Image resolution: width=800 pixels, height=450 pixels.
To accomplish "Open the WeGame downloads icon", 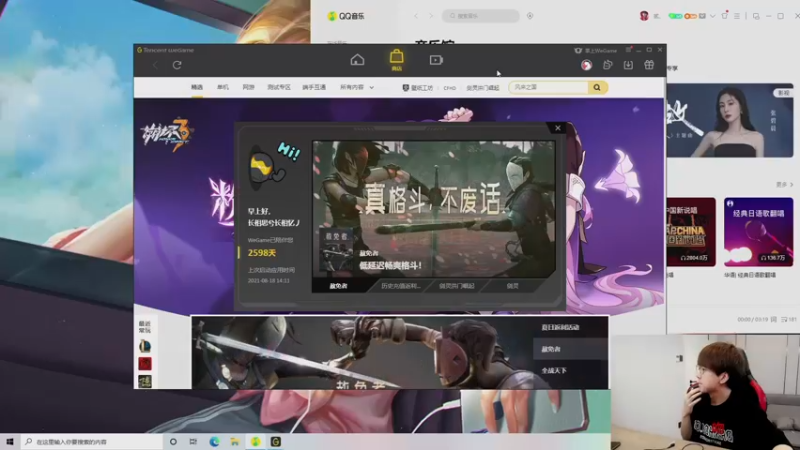I will click(628, 65).
